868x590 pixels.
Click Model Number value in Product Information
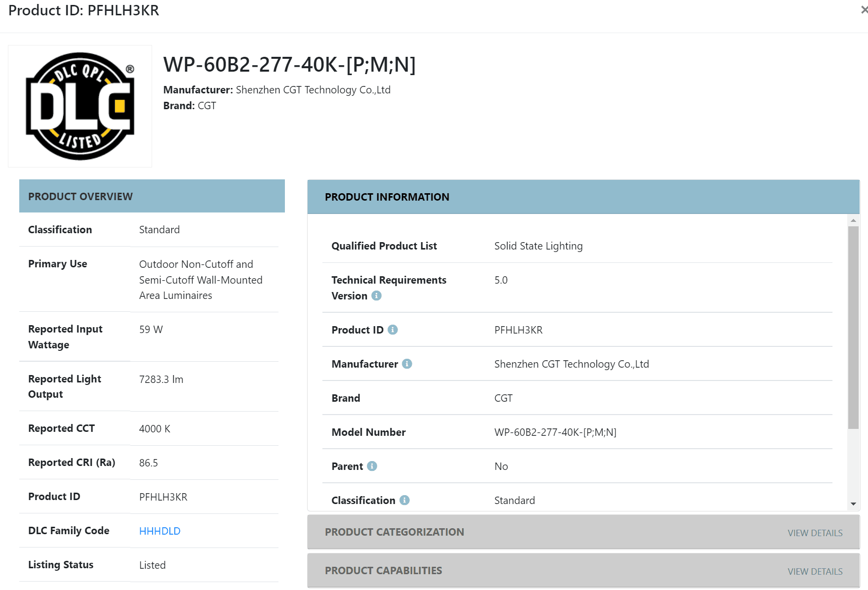click(555, 432)
